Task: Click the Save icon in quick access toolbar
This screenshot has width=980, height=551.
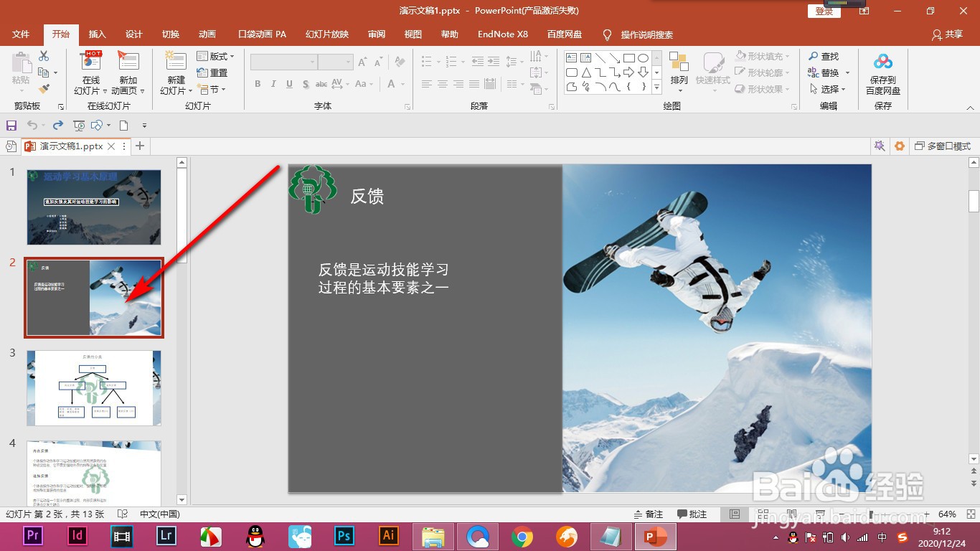Action: tap(11, 126)
